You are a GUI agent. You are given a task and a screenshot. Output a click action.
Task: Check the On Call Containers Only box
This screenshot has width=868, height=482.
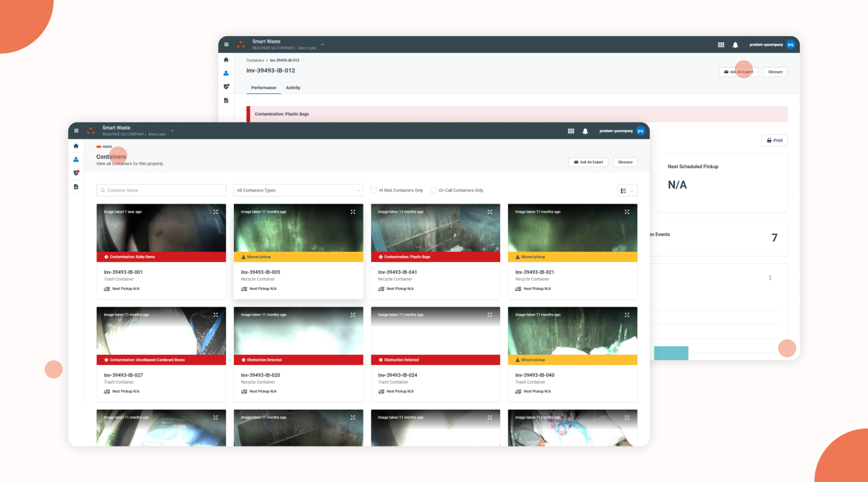[433, 190]
